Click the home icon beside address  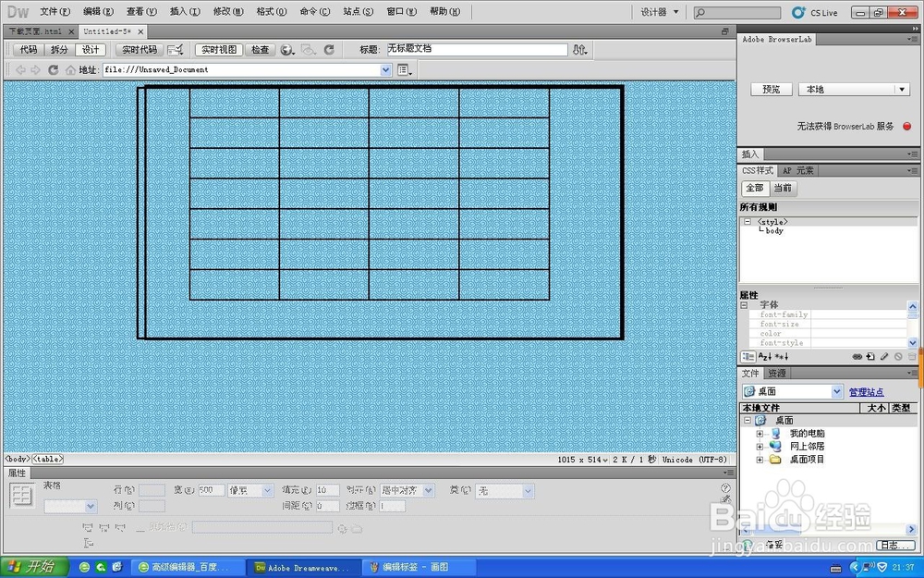coord(71,69)
